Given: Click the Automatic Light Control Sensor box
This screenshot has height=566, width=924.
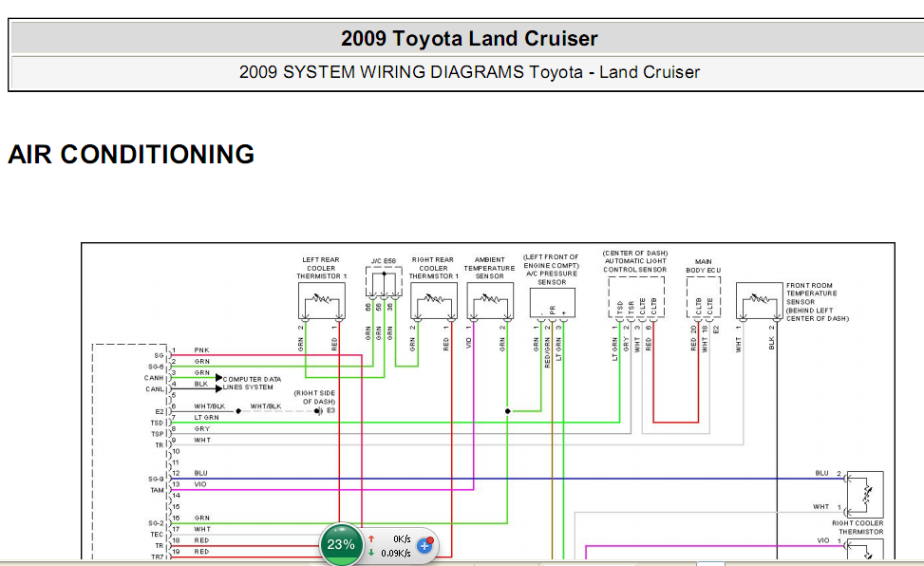Looking at the screenshot, I should [636, 298].
